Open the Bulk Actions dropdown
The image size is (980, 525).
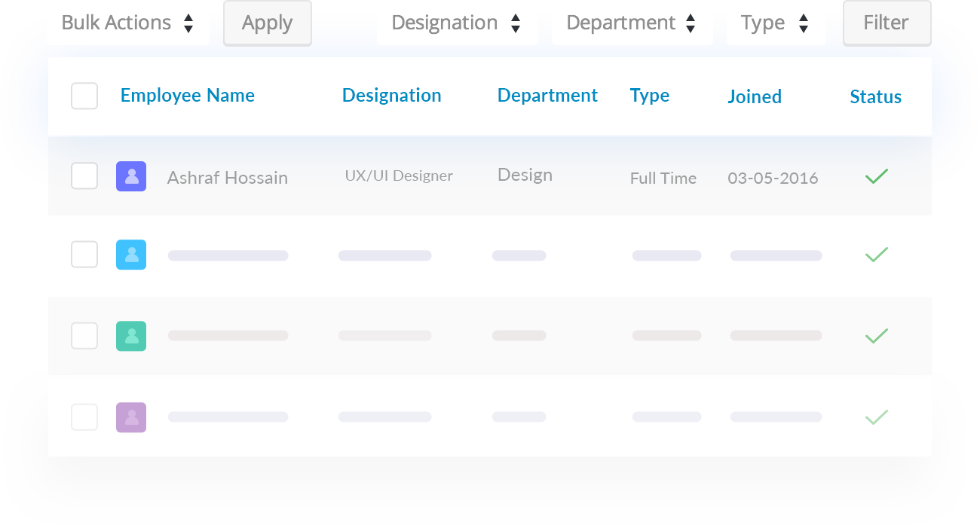click(128, 23)
